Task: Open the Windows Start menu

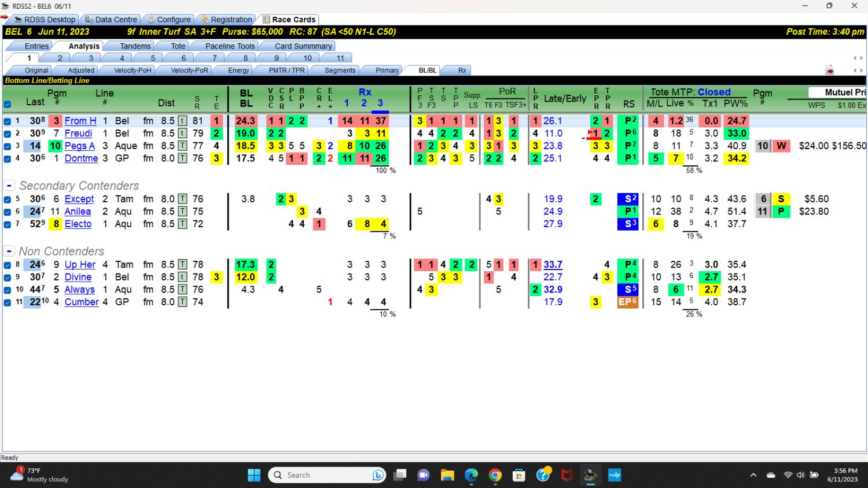Action: point(254,475)
